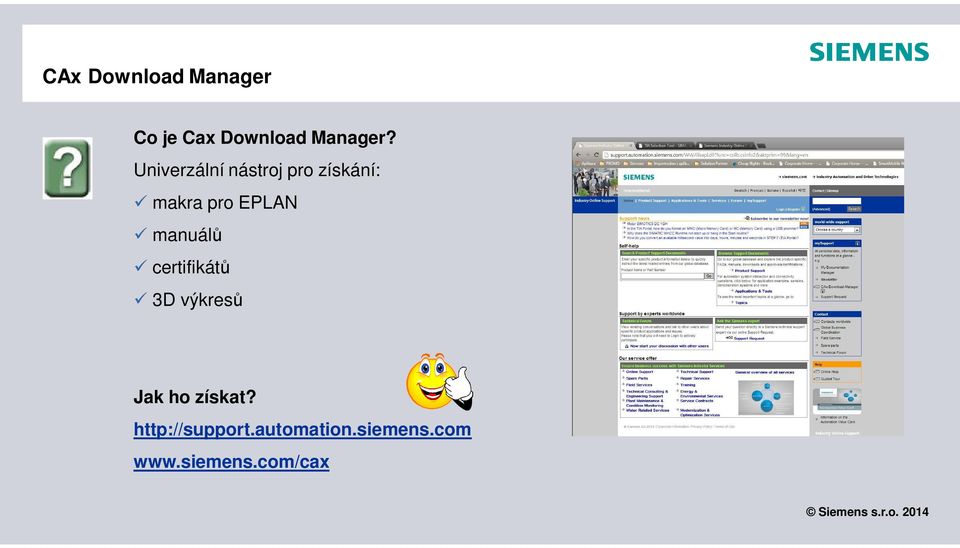The width and height of the screenshot is (960, 548).
Task: Click the browser address bar in the screenshot
Action: point(753,155)
